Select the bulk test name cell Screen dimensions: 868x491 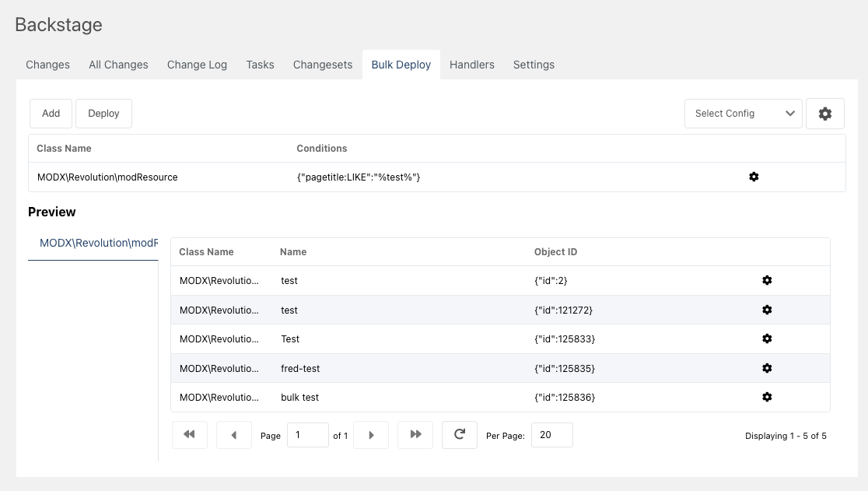(x=300, y=398)
